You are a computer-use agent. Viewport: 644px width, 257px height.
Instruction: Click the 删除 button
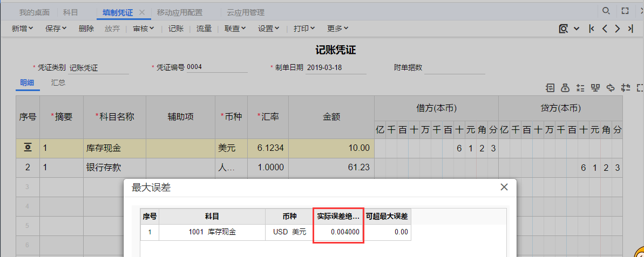click(x=86, y=29)
